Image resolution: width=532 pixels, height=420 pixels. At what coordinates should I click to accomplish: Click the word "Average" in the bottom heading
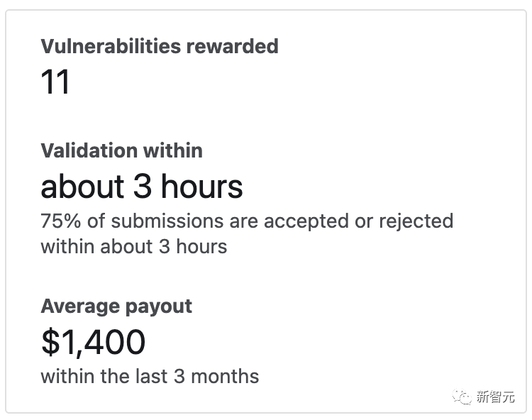81,306
